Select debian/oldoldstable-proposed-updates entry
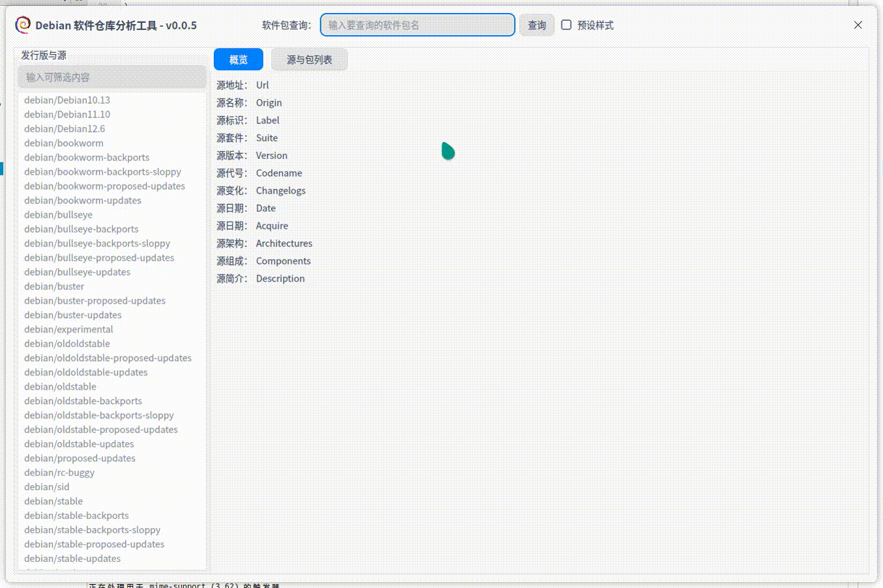Screen dimensions: 883x588 [112, 358]
